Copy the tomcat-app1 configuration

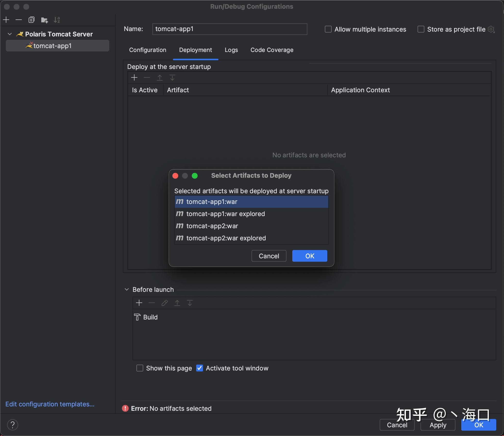click(x=32, y=20)
